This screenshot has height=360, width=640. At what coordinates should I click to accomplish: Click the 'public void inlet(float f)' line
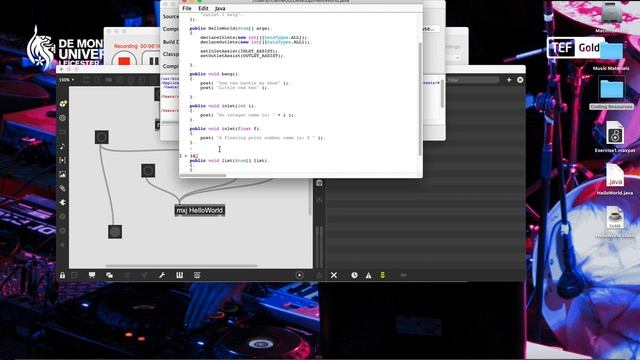pos(225,129)
